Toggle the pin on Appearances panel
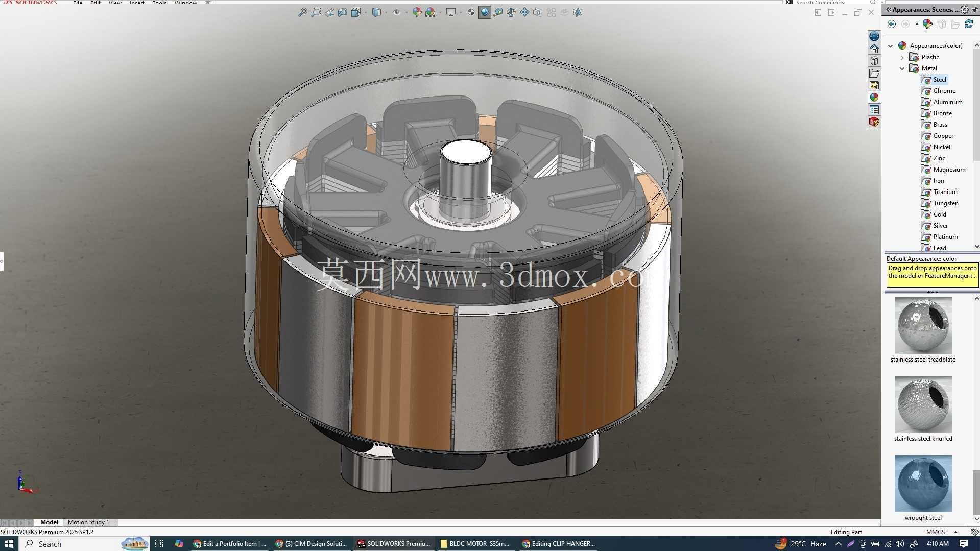This screenshot has height=551, width=980. (974, 9)
